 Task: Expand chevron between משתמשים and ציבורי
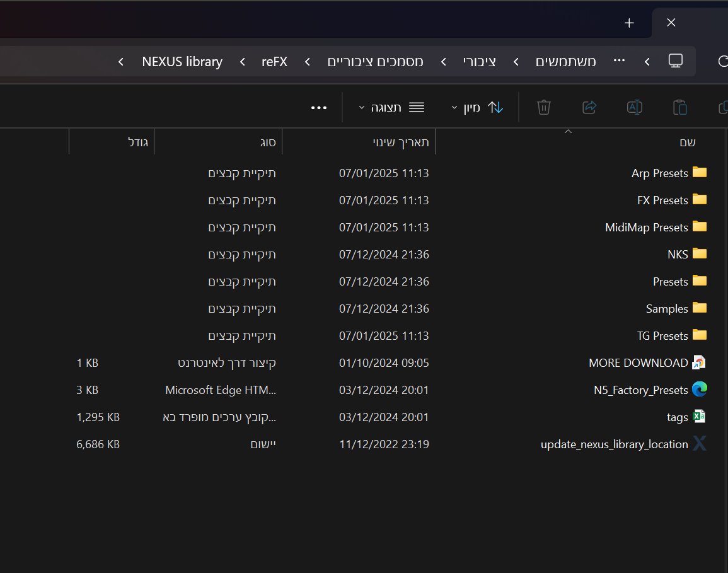(x=516, y=62)
